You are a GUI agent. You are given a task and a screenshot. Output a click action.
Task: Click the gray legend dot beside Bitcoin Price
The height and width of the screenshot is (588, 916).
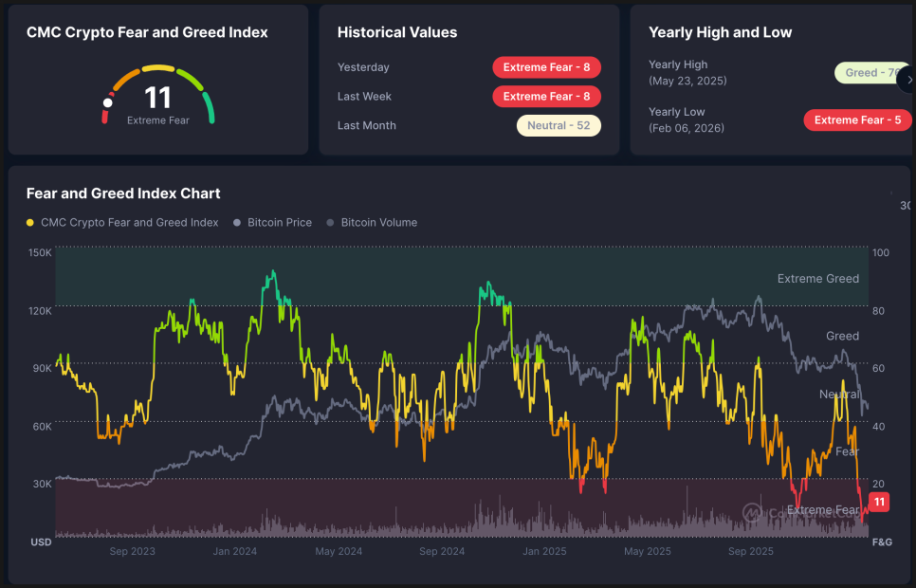(x=236, y=223)
